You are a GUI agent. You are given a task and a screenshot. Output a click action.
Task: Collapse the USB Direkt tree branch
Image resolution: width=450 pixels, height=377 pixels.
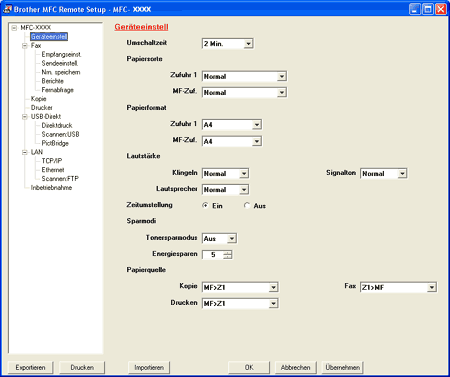[x=25, y=117]
